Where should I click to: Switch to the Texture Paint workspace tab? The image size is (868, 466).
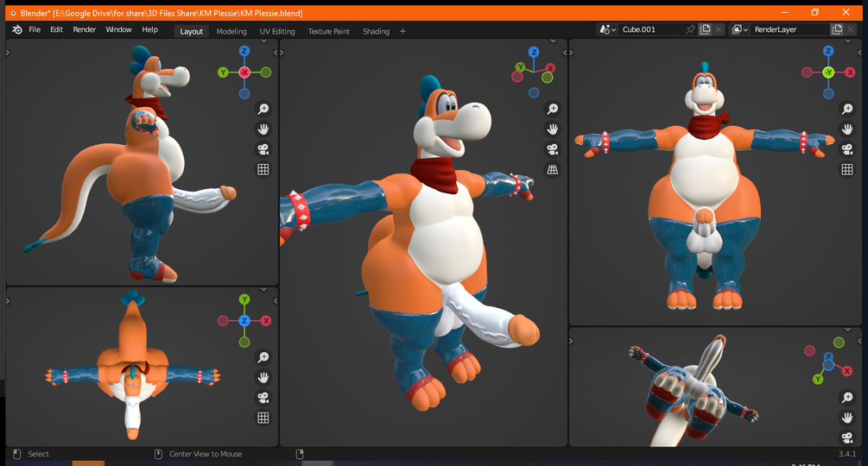pyautogui.click(x=329, y=32)
